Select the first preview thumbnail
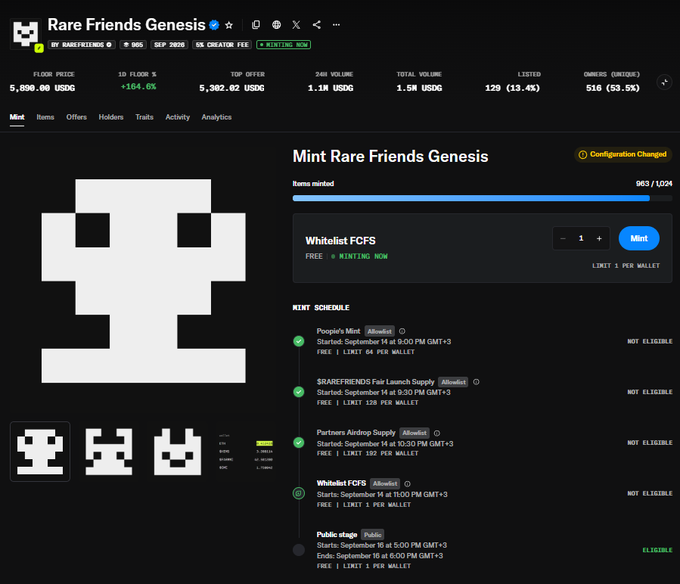The height and width of the screenshot is (584, 680). coord(40,451)
